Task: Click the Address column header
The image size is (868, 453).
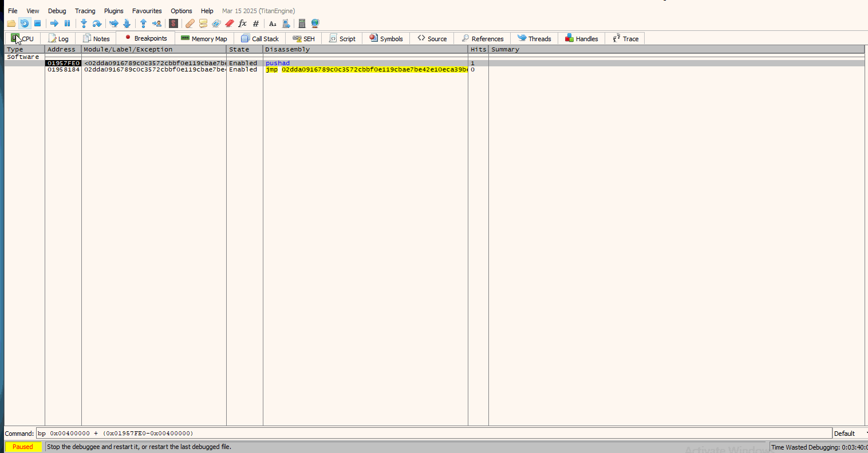Action: [63, 49]
